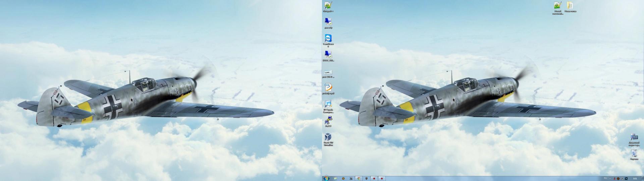
Task: Open Windows Explorer from the taskbar
Action: (335, 178)
